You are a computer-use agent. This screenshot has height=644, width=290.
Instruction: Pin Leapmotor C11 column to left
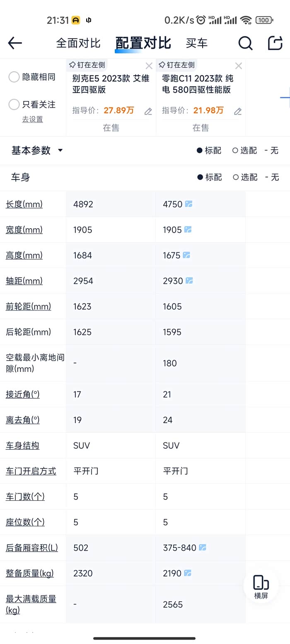point(176,65)
